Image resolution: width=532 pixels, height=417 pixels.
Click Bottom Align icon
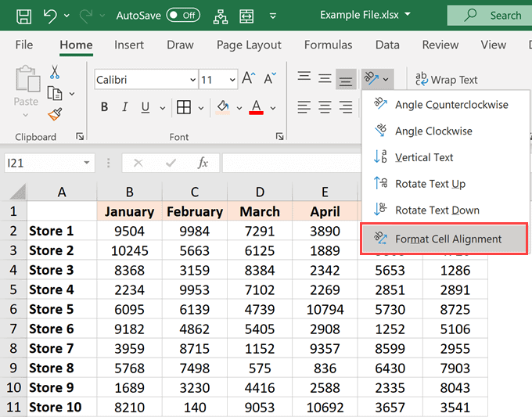tap(346, 79)
